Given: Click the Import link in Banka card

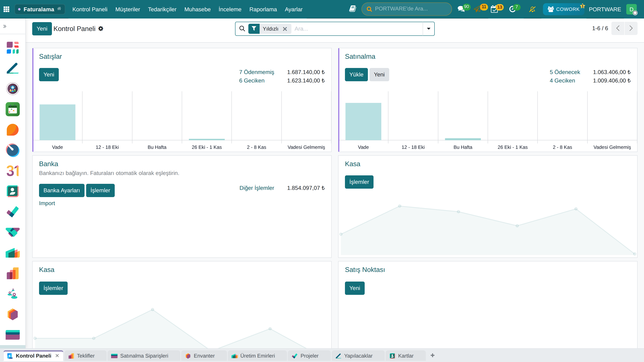Looking at the screenshot, I should coord(47,203).
